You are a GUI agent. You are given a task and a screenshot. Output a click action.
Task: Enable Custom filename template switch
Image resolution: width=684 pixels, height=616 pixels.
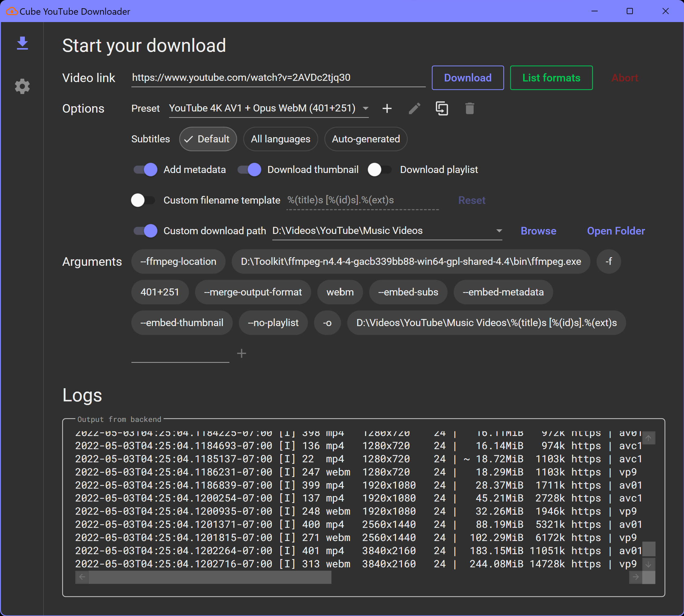click(x=143, y=200)
